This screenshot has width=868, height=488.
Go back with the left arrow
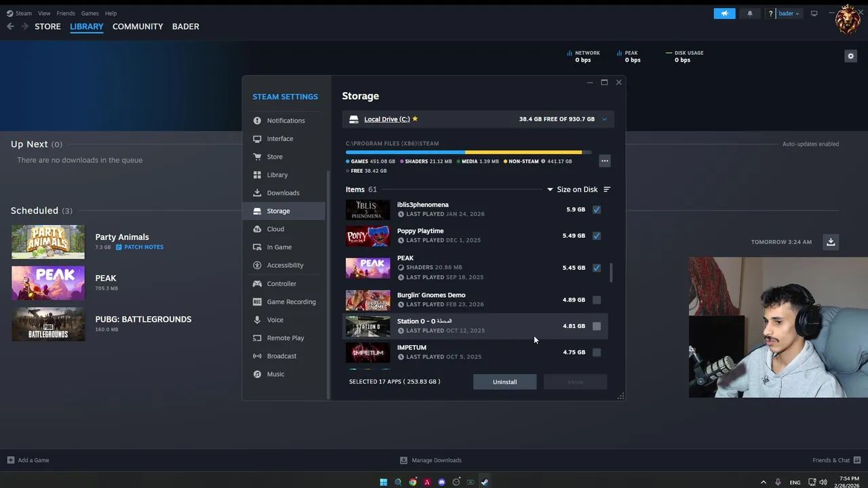pyautogui.click(x=10, y=26)
